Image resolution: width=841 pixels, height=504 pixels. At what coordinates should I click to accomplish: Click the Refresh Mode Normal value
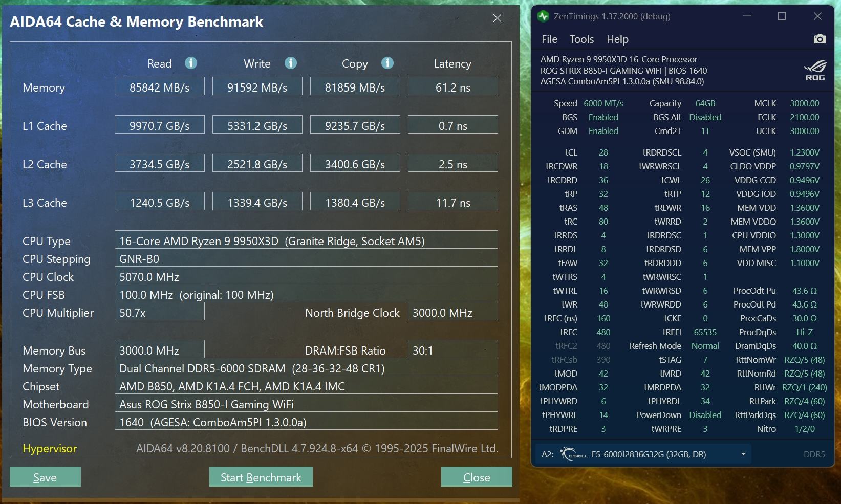click(x=705, y=346)
